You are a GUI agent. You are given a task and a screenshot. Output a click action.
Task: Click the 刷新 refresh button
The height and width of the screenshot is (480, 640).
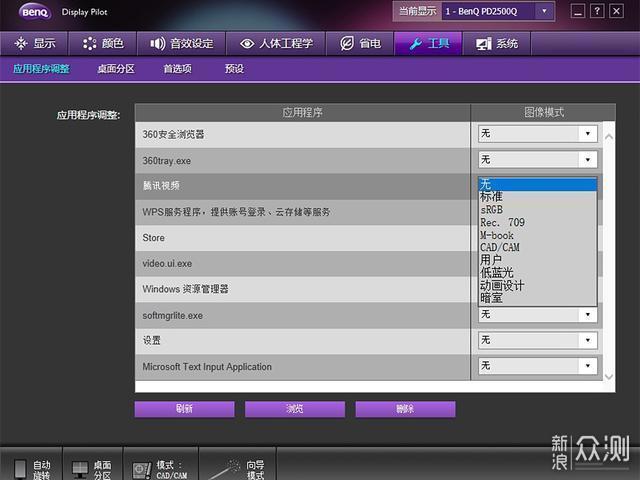click(184, 409)
